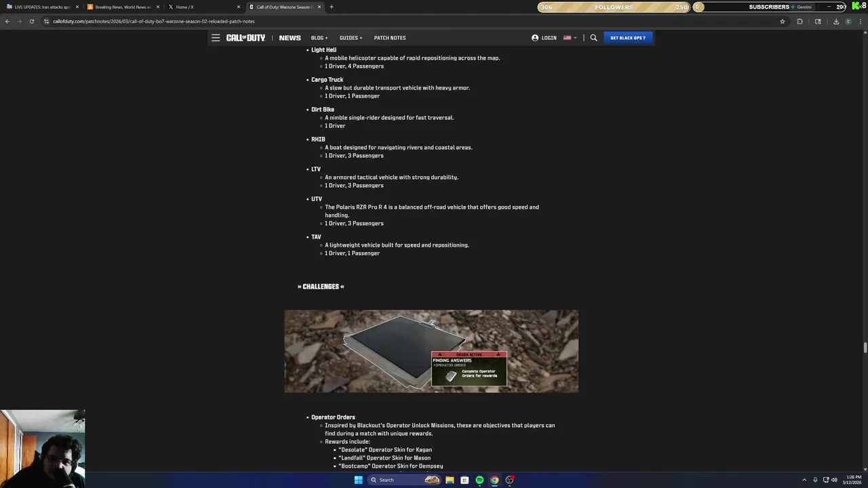868x488 pixels.
Task: Click the Chrome icon in the taskbar
Action: point(494,480)
